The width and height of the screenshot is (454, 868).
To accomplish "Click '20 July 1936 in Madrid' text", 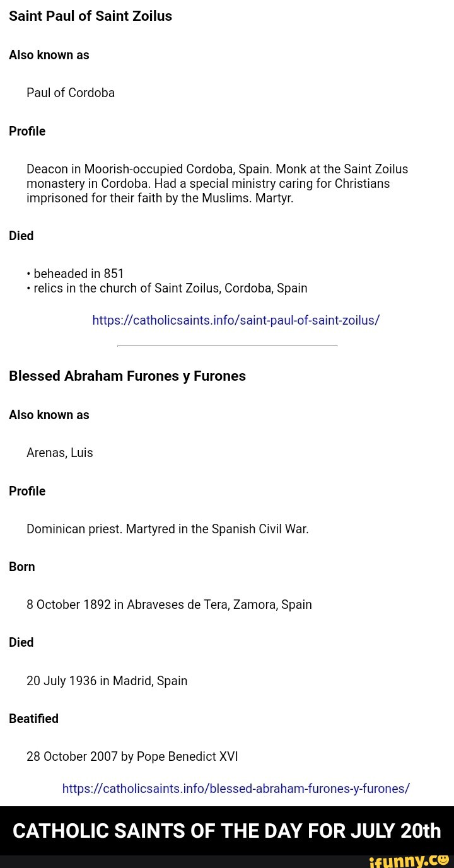I will click(107, 681).
